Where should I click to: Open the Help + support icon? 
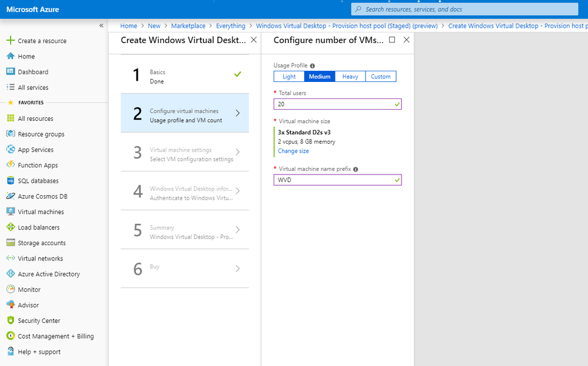(11, 351)
